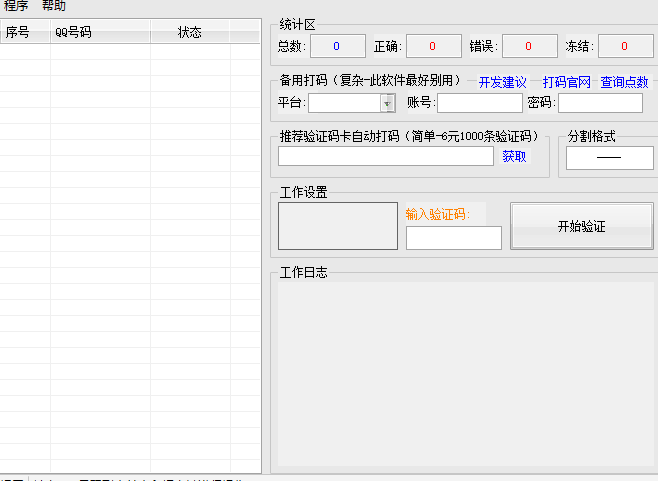Screen dimensions: 658x481
Task: Click inside the 工作日志 log area
Action: click(x=463, y=375)
